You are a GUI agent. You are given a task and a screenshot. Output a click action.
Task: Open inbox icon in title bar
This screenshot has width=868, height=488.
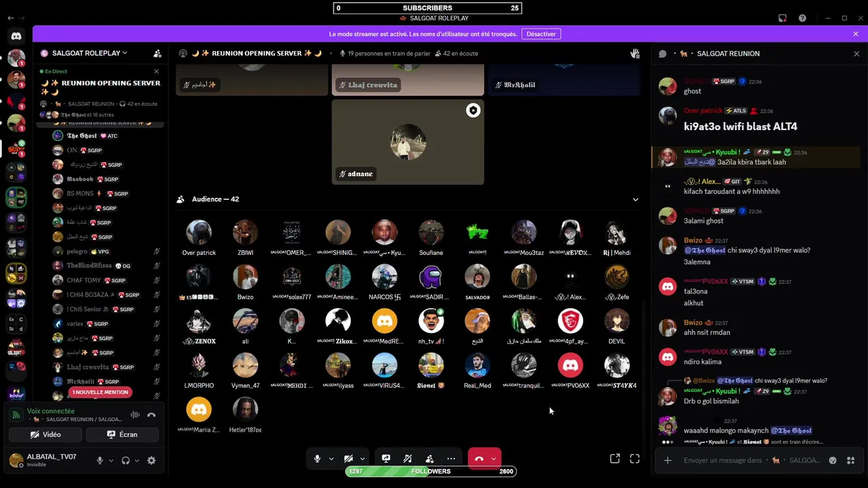(782, 18)
